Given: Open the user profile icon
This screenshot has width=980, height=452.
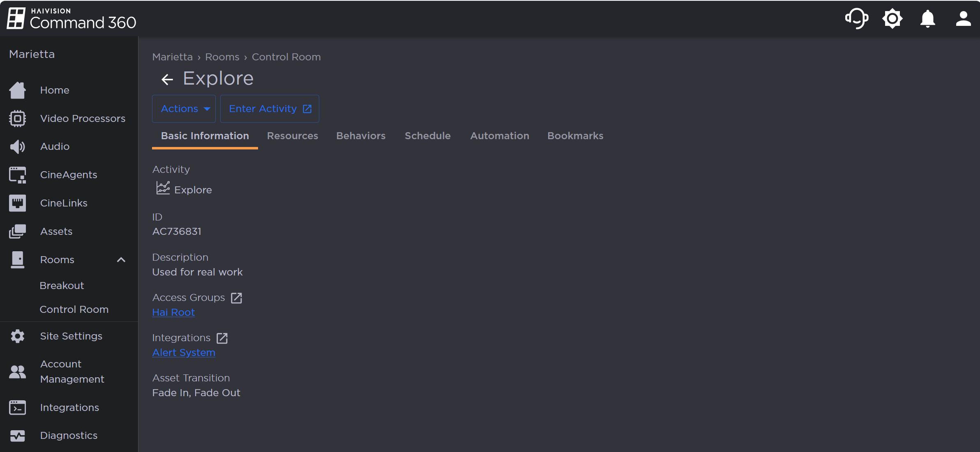Looking at the screenshot, I should 963,18.
